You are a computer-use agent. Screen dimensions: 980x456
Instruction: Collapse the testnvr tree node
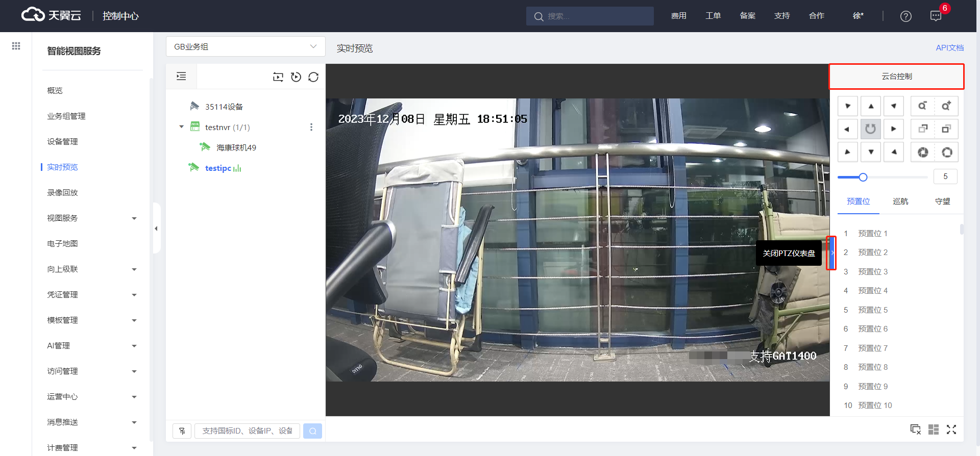click(x=181, y=127)
